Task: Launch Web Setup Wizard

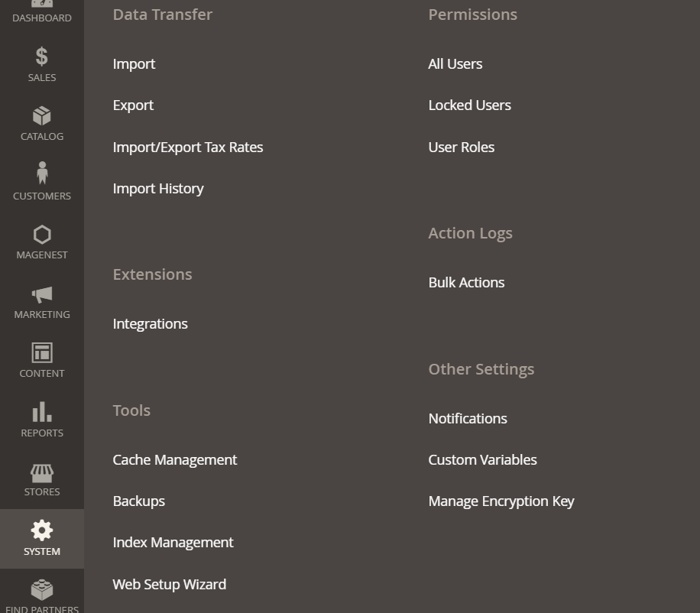Action: point(169,585)
